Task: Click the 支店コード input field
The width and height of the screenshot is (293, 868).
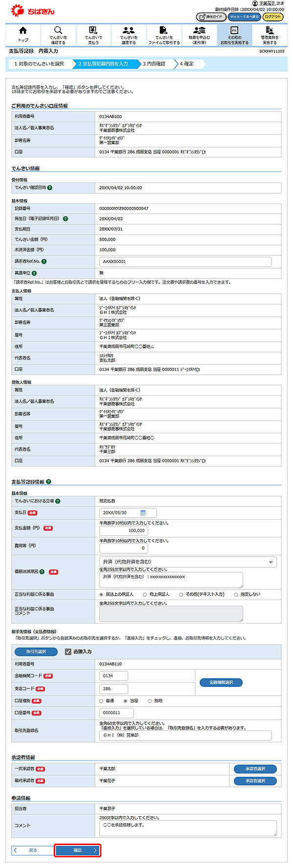Action: click(114, 688)
